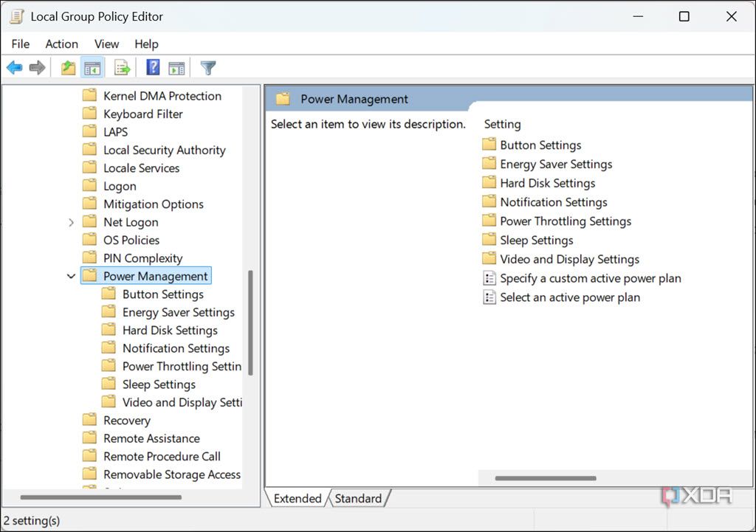Screen dimensions: 756x532
Task: Click folder icon of Hard Disk Settings in right pane
Action: click(489, 182)
